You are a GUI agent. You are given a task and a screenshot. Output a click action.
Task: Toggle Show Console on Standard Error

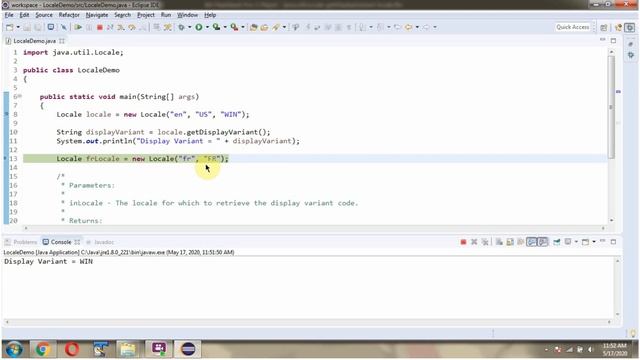point(542,242)
